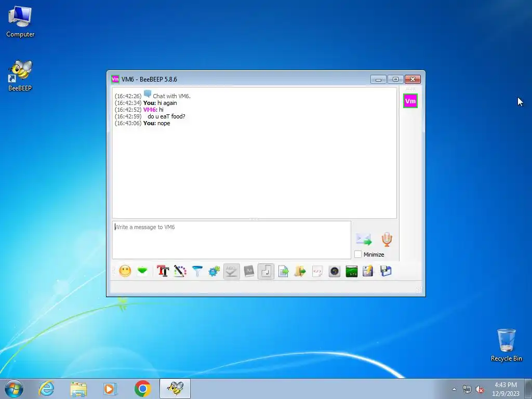Click the floppy disk with pencil icon
The height and width of the screenshot is (399, 532).
pyautogui.click(x=368, y=271)
